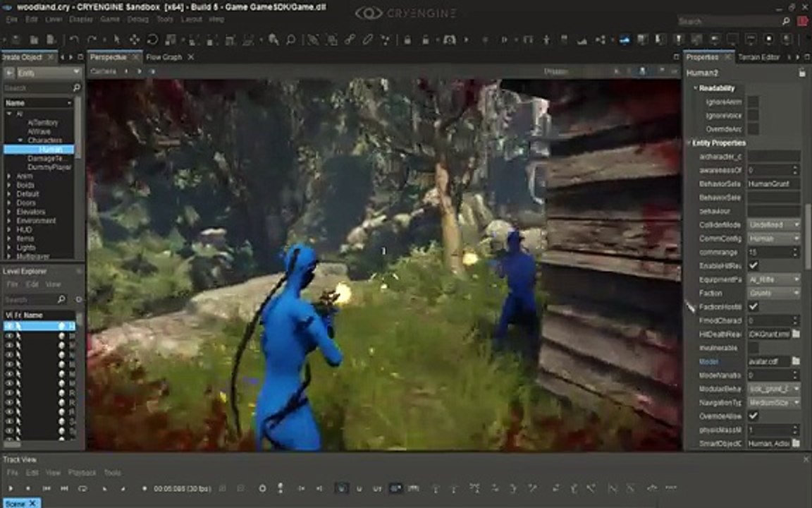Open the CommConfig dropdown set to Human
Screen dimensions: 812x508
pyautogui.click(x=774, y=238)
